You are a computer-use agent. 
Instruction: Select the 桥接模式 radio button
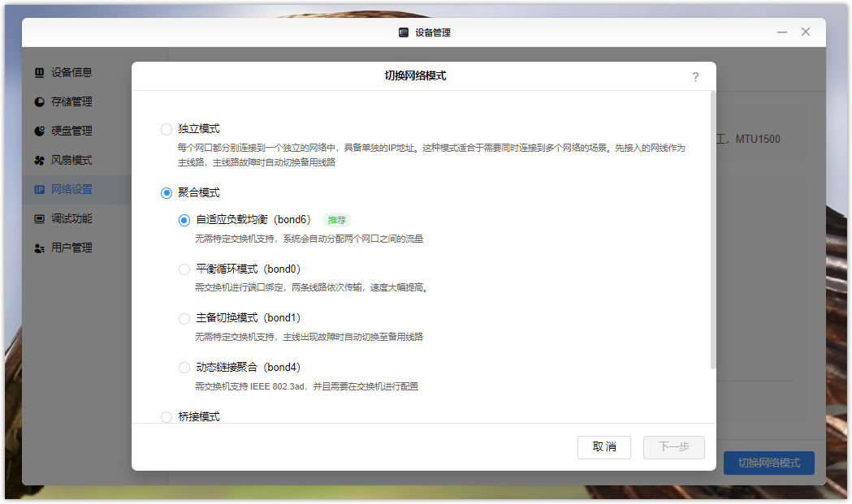(167, 417)
